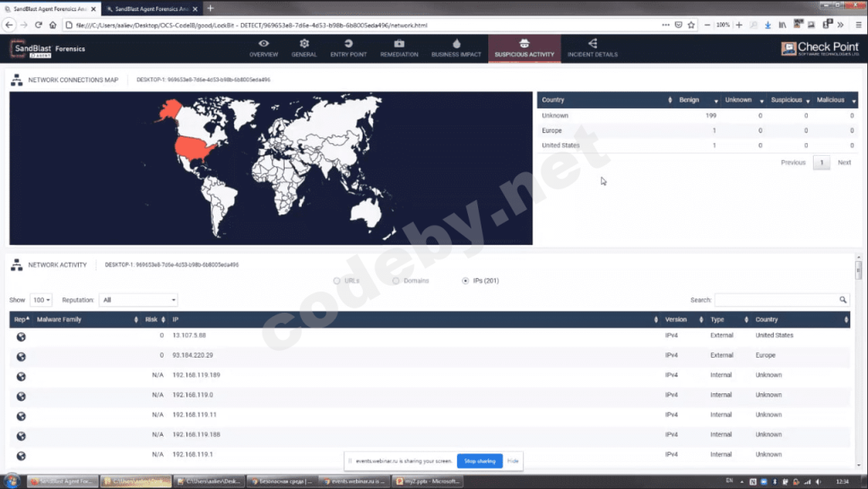Click the Next pagination link
868x489 pixels.
pos(843,163)
